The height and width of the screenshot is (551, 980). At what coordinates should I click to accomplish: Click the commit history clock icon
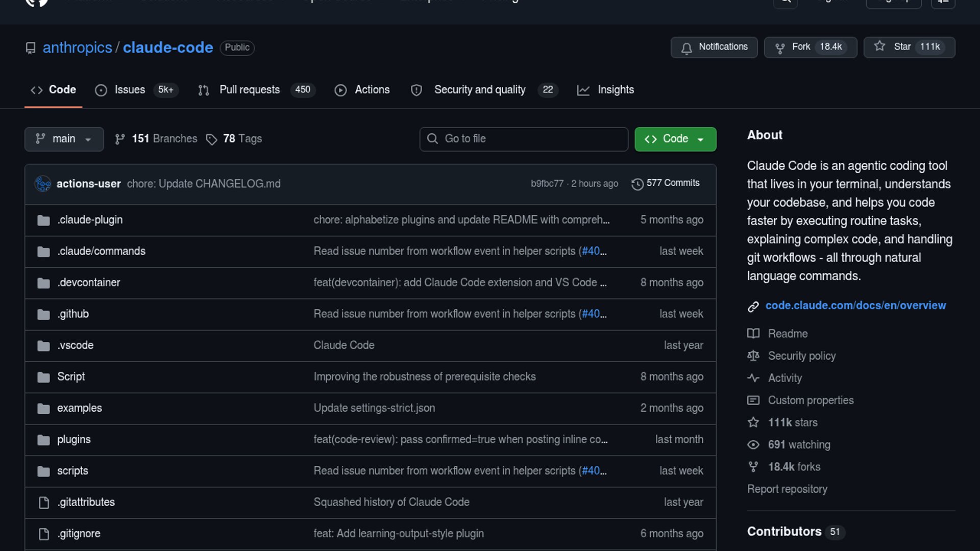(x=637, y=184)
